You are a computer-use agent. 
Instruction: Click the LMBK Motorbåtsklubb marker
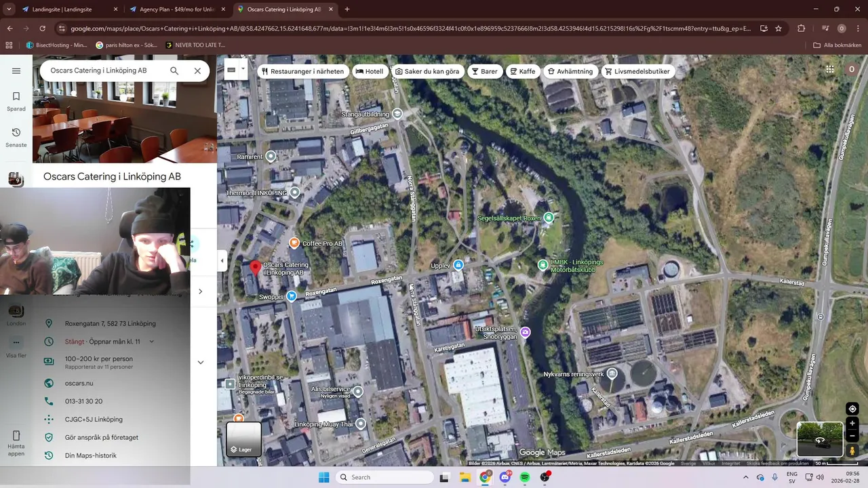[542, 265]
